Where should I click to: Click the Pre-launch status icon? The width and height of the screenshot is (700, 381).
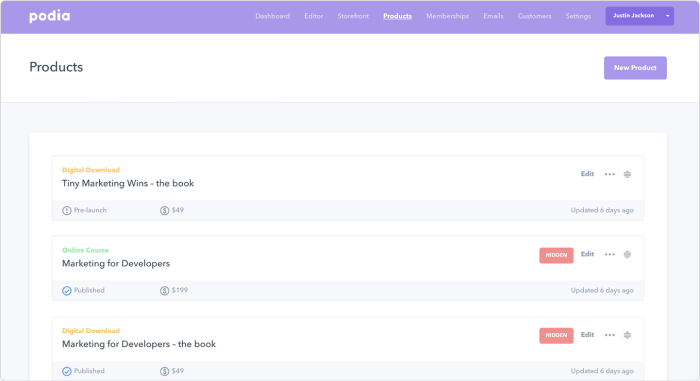pos(67,210)
